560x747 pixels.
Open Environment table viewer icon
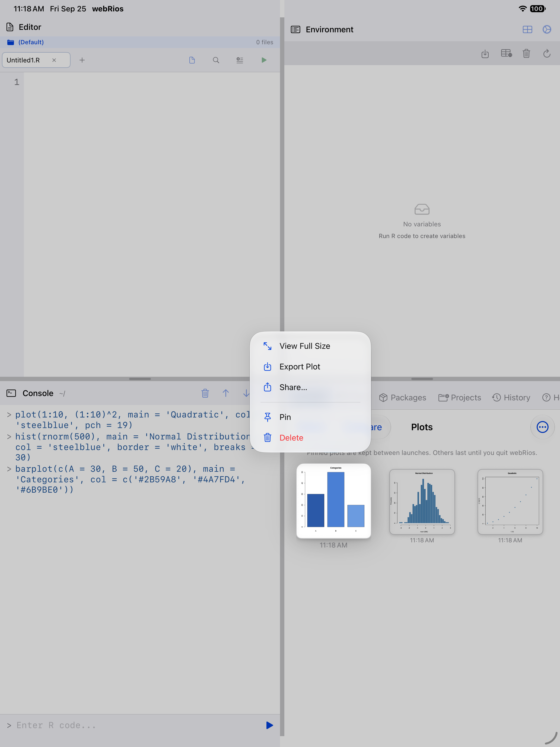tap(506, 53)
